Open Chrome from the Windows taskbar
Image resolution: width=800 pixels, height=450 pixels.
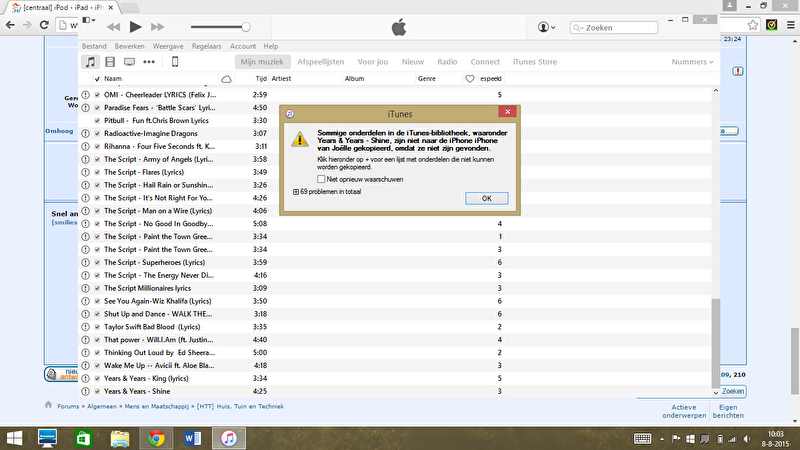[157, 438]
